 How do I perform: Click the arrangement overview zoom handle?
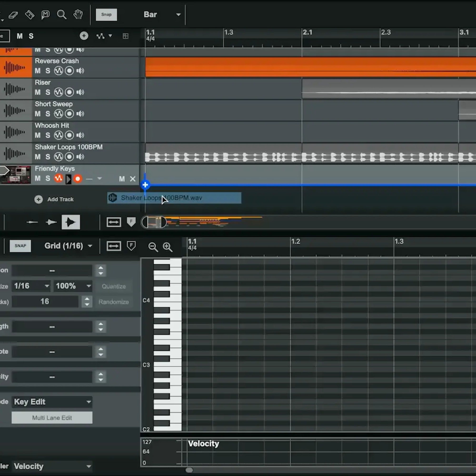[x=154, y=222]
